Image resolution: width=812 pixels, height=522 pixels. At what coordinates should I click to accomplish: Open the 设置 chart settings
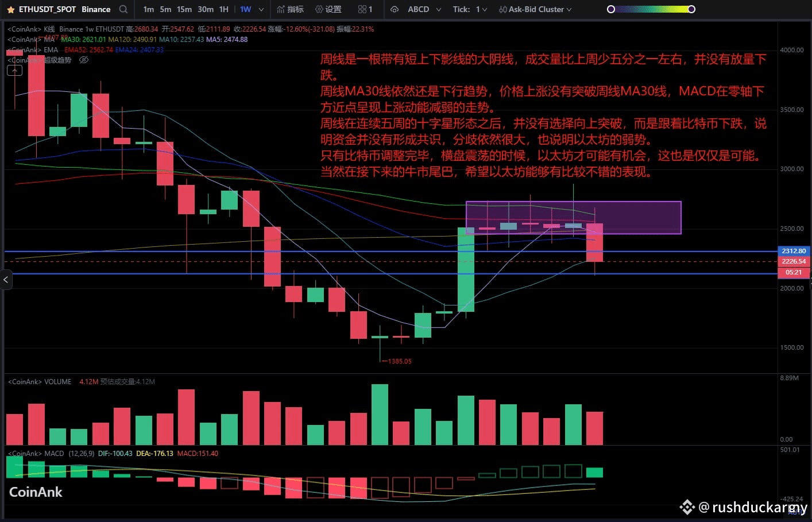click(328, 9)
